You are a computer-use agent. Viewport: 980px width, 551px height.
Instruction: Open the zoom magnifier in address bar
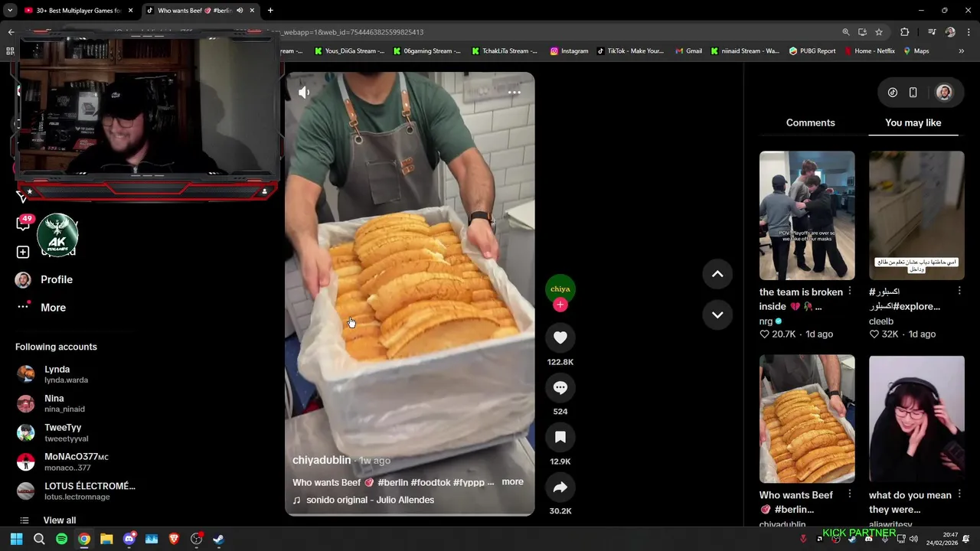(846, 32)
